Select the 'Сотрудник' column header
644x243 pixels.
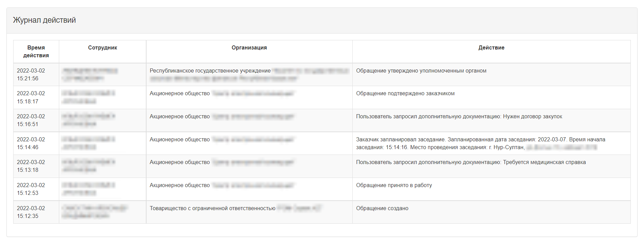tap(103, 48)
